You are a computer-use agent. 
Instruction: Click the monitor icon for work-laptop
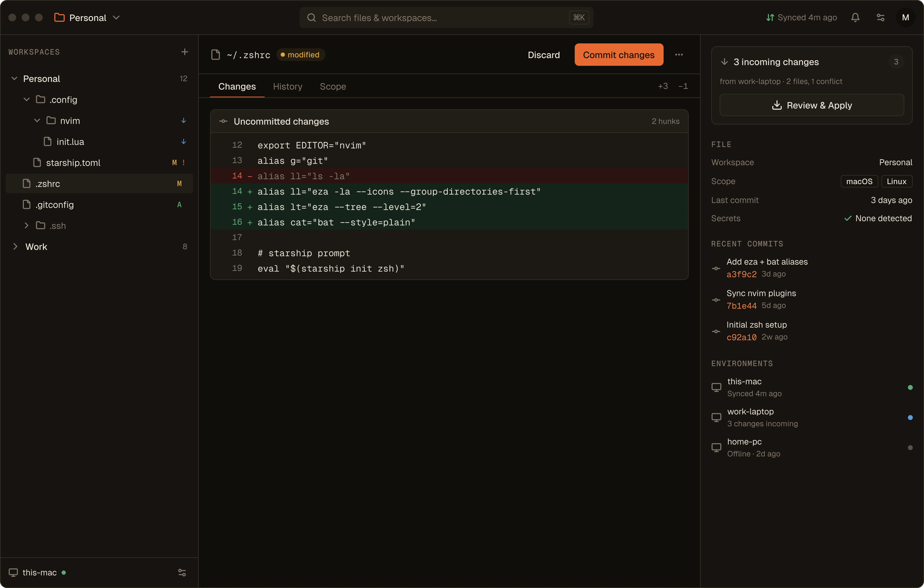click(x=716, y=417)
